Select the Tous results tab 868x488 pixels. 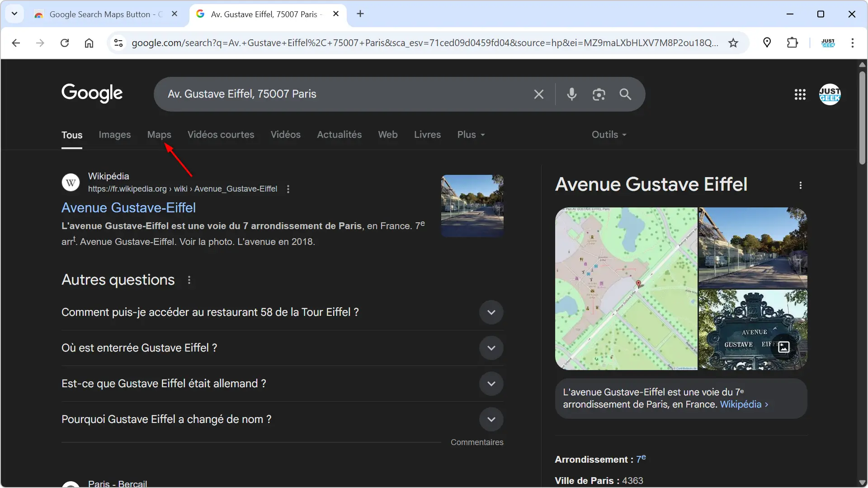[72, 135]
